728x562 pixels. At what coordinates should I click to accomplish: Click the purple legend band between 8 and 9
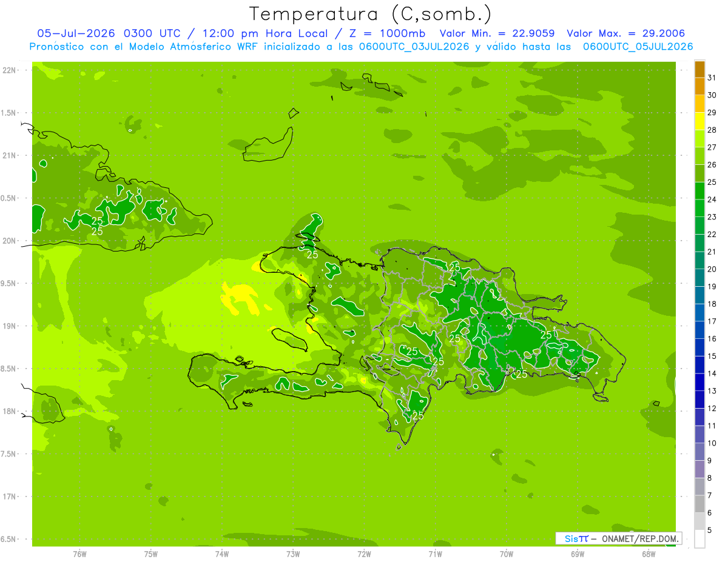point(699,469)
